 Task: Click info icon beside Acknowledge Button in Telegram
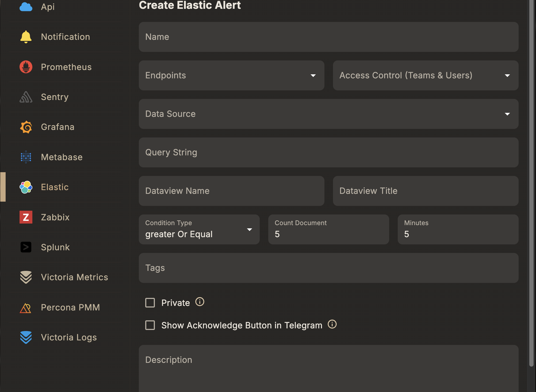332,324
